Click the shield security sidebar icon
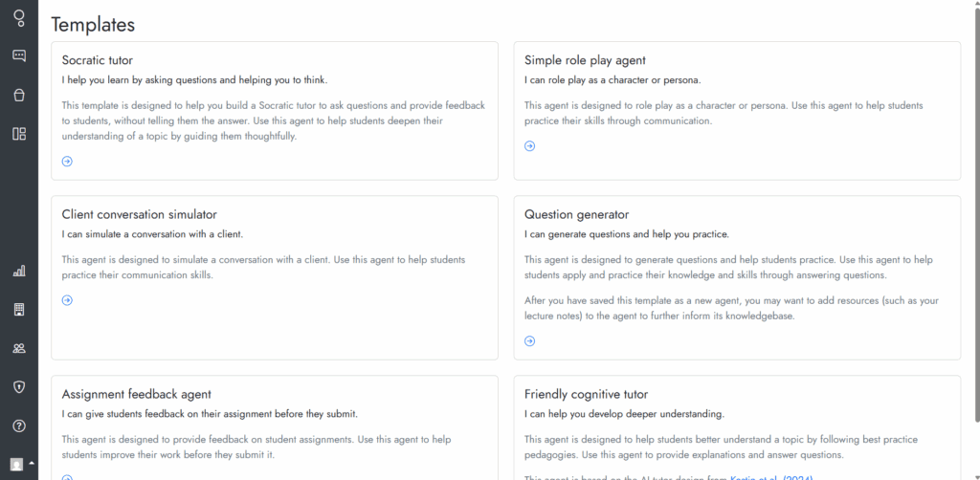980x480 pixels. click(19, 387)
